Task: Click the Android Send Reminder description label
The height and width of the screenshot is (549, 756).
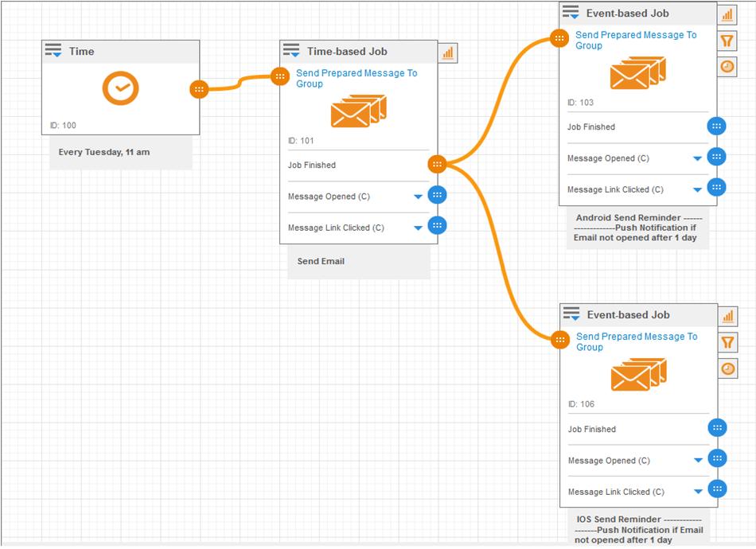Action: [637, 228]
